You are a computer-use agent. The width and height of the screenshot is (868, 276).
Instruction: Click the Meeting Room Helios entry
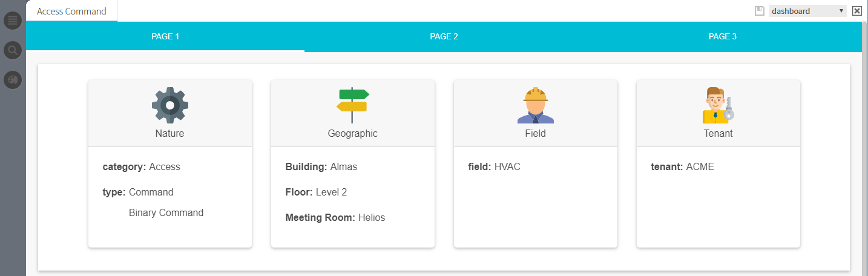[335, 217]
